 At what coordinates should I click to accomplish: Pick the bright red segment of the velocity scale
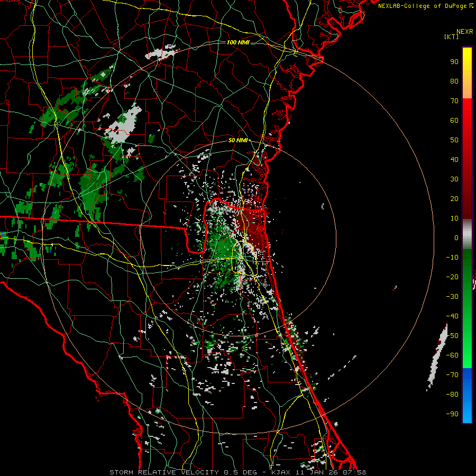(x=467, y=122)
